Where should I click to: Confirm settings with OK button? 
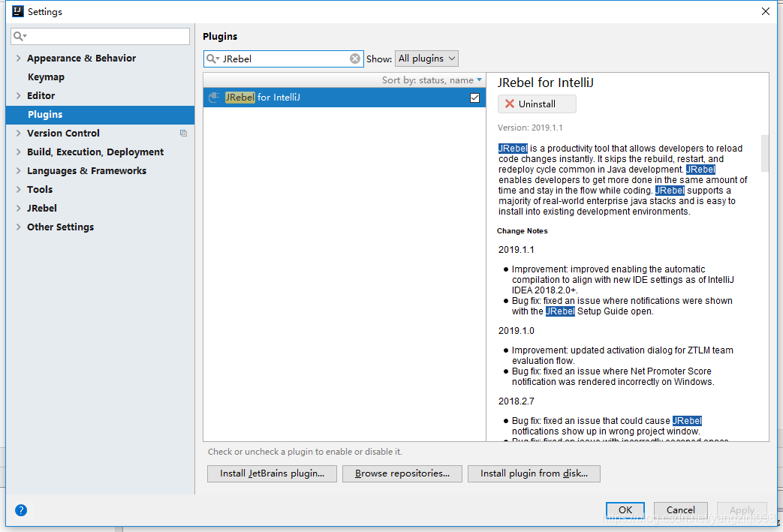tap(625, 510)
